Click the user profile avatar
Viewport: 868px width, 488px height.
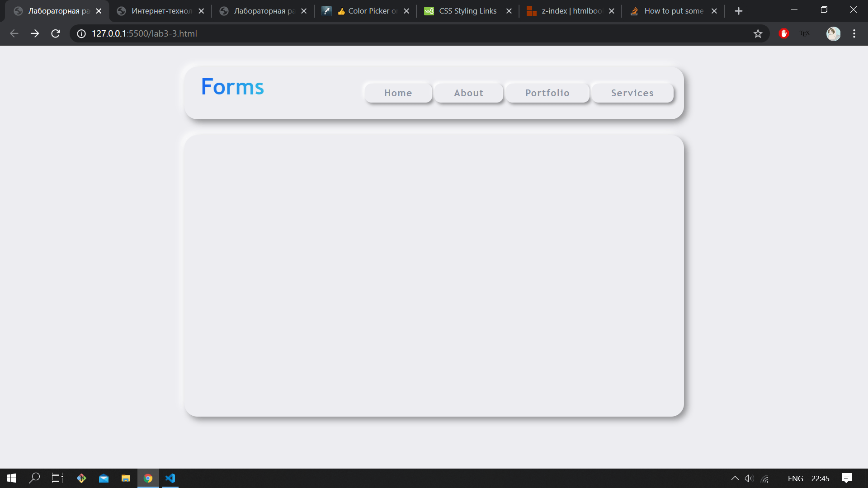point(833,33)
